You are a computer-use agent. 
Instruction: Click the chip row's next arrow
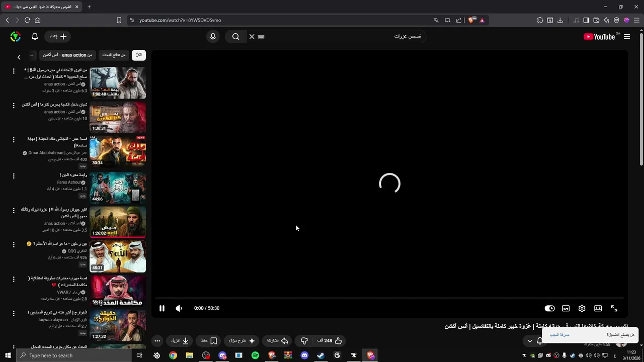coord(19,57)
